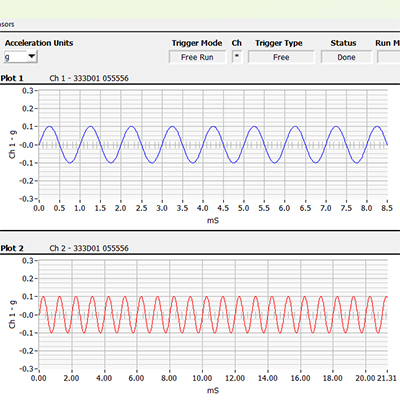Click the Ch 1 - 333D01 055556 title
400x400 pixels.
click(x=89, y=78)
